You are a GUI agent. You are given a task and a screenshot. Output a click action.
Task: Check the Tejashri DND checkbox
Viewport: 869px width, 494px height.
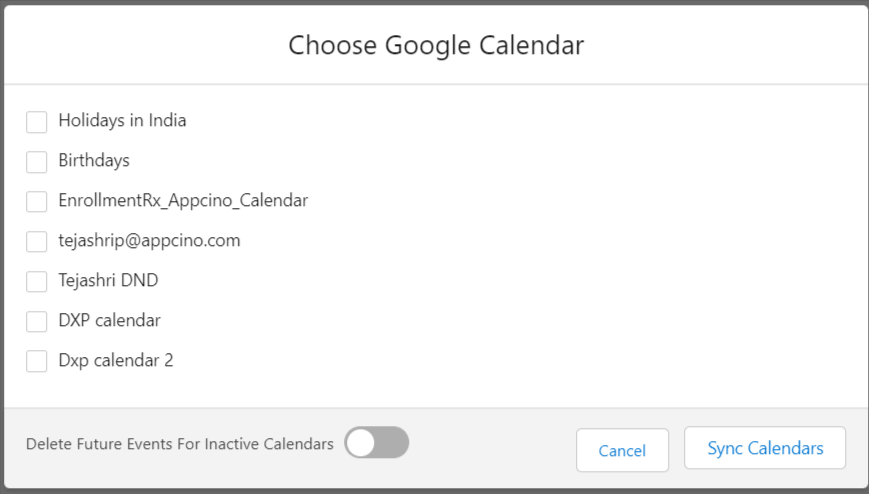pyautogui.click(x=37, y=282)
